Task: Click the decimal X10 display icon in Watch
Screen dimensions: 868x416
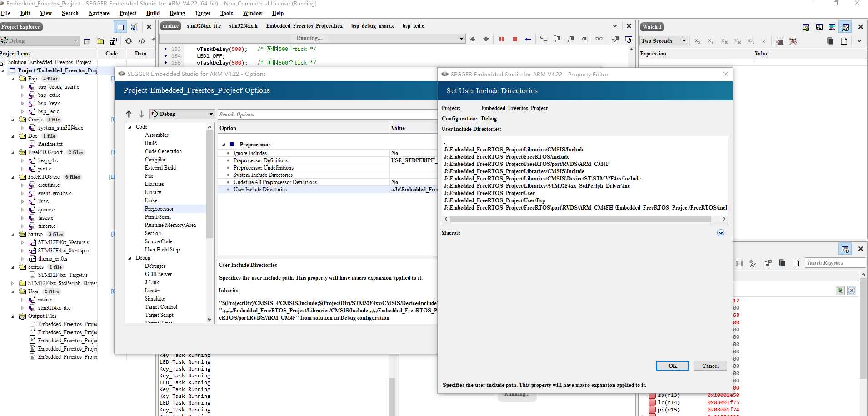Action: (724, 41)
